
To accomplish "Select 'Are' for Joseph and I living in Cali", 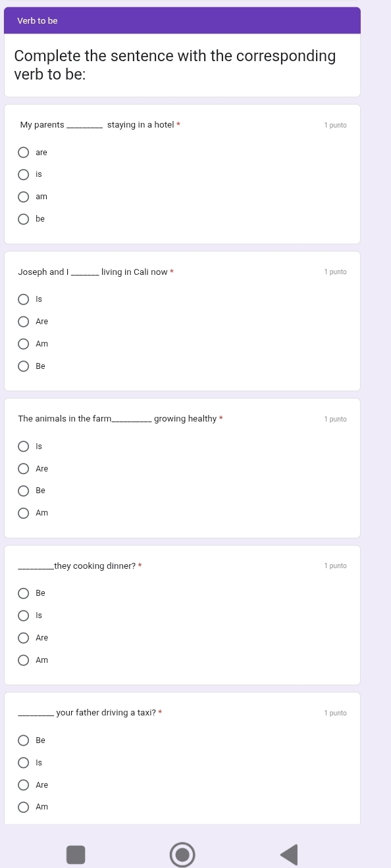I will 24,321.
